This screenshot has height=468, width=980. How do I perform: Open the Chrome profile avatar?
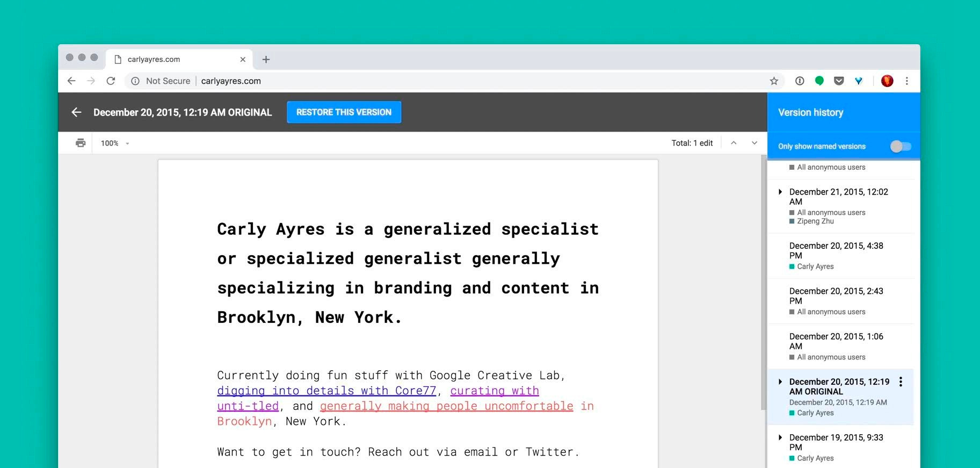887,81
